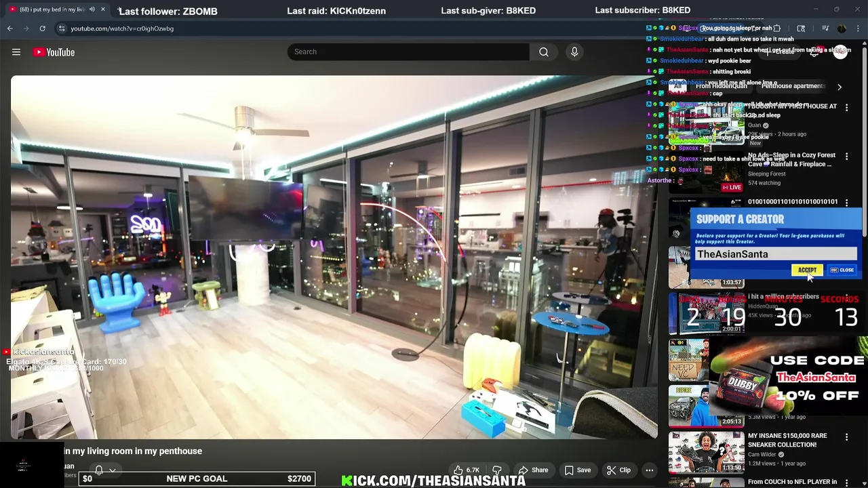Open more actions ellipsis under video

[649, 470]
